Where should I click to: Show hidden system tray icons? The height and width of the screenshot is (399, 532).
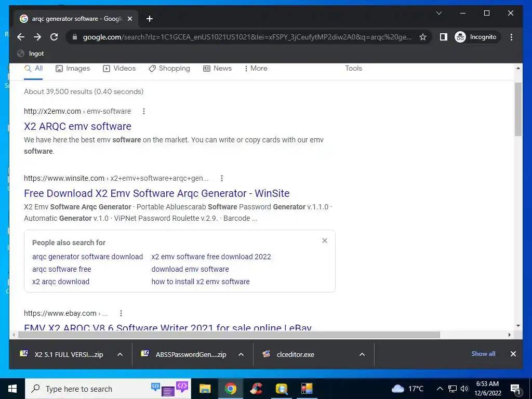440,389
